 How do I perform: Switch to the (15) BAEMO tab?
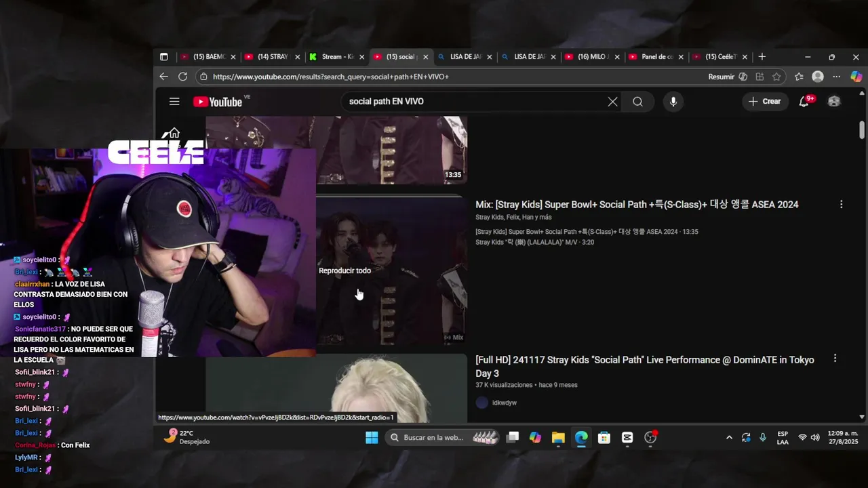[x=208, y=57]
